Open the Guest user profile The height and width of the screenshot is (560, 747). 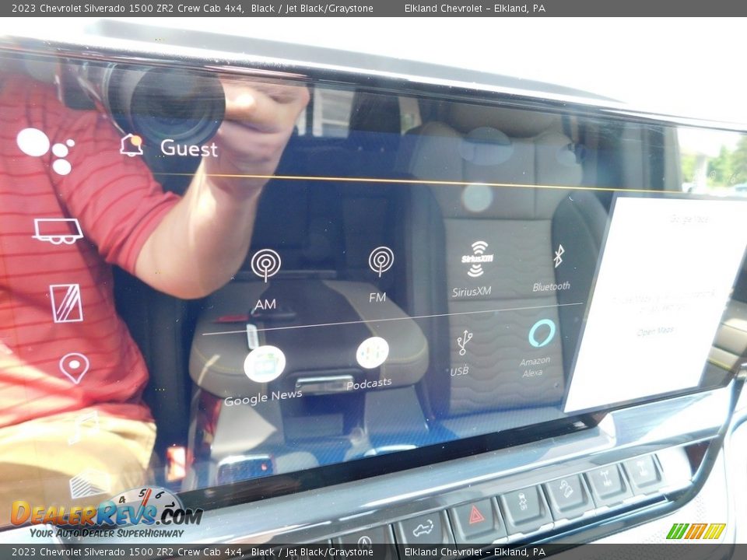tap(189, 148)
